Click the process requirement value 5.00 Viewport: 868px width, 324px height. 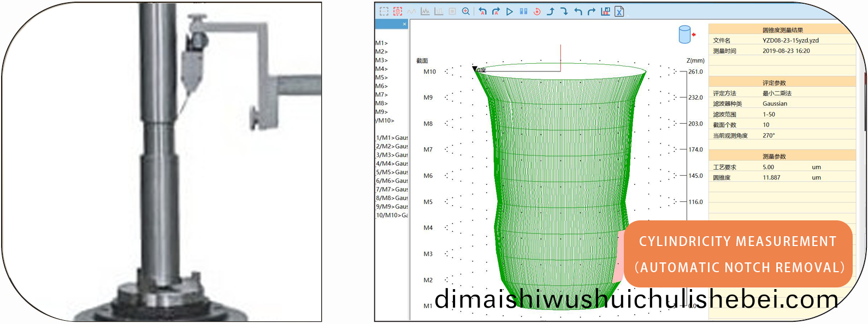pos(768,167)
